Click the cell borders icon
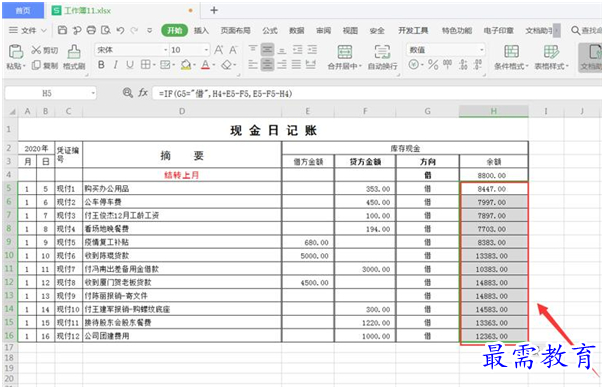 [145, 65]
